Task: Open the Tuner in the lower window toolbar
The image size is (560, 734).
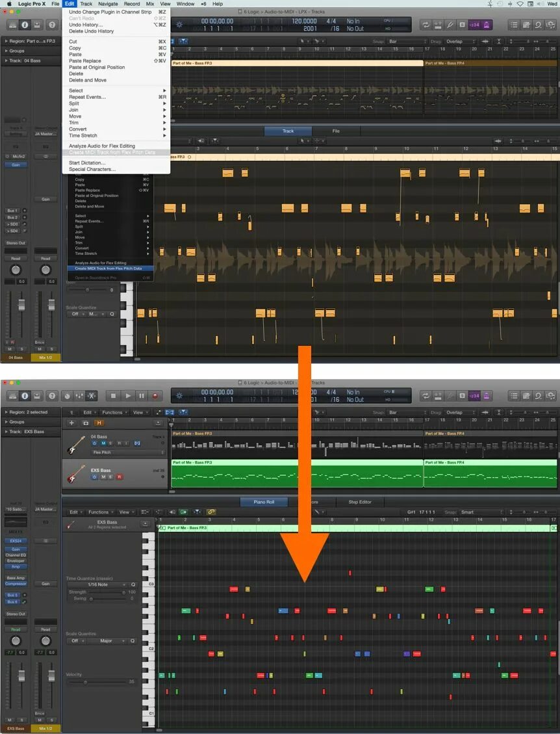Action: 450,396
